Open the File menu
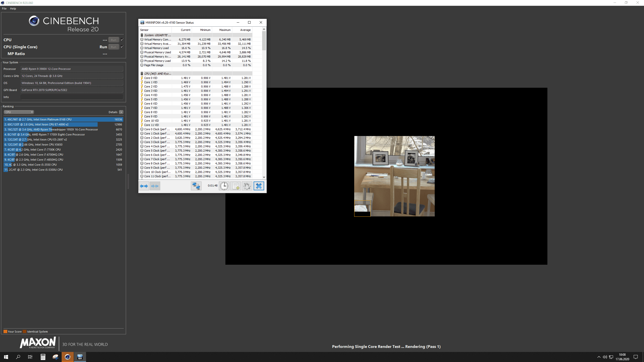Viewport: 644px width, 362px height. pyautogui.click(x=4, y=9)
